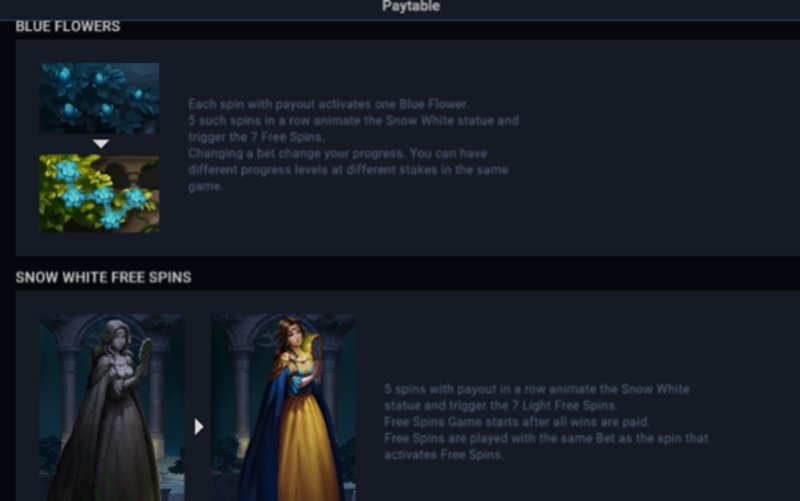Click the grey Snow White statue image

[112, 407]
